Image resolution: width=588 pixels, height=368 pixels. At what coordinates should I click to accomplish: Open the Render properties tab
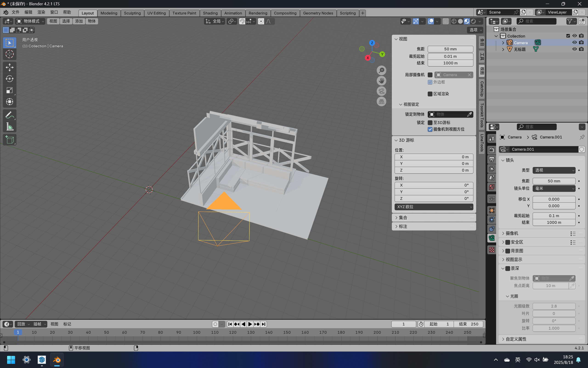tap(492, 150)
